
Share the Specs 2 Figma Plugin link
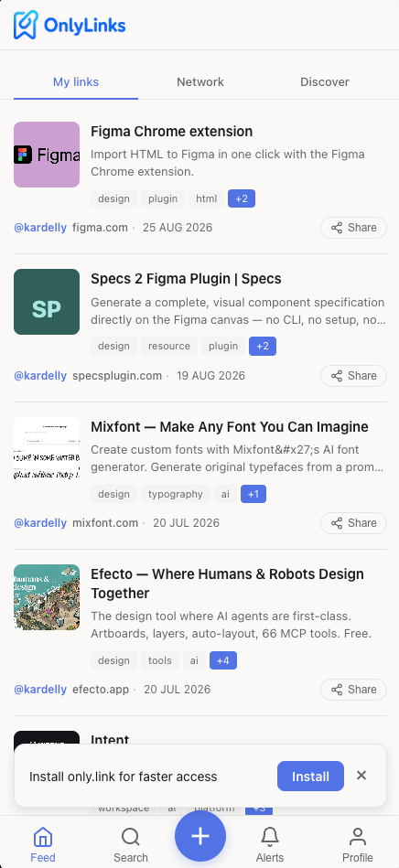click(353, 376)
